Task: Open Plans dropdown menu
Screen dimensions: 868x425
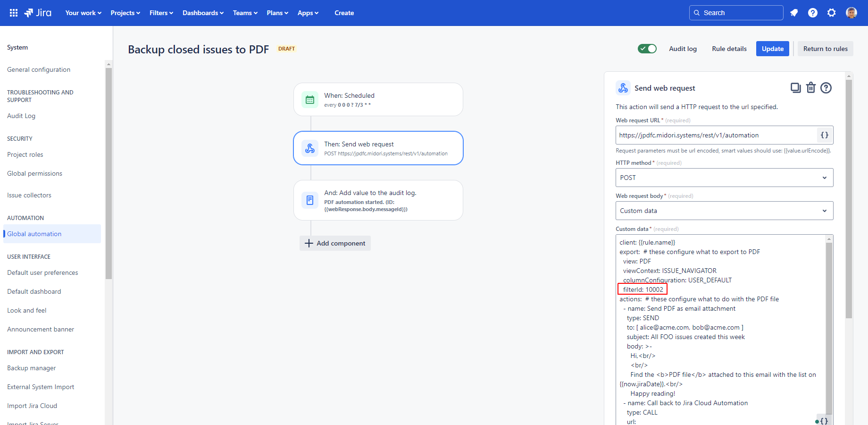Action: coord(277,13)
